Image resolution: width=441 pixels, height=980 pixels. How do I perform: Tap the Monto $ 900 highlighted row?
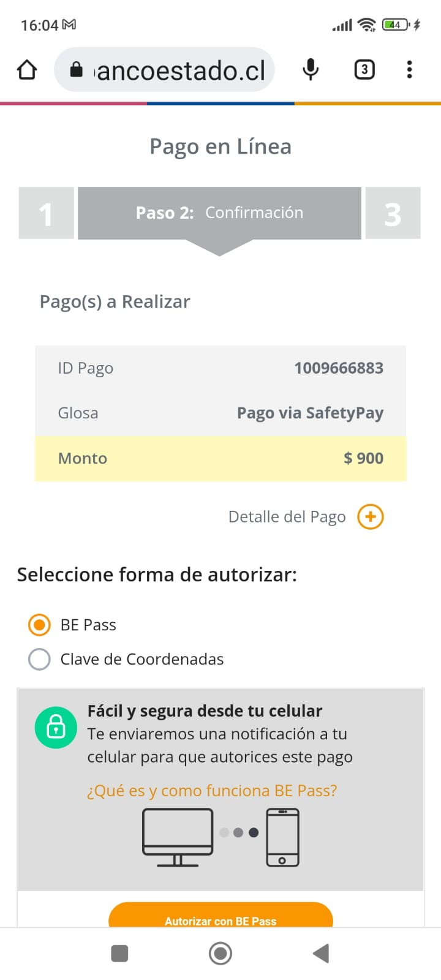(221, 458)
